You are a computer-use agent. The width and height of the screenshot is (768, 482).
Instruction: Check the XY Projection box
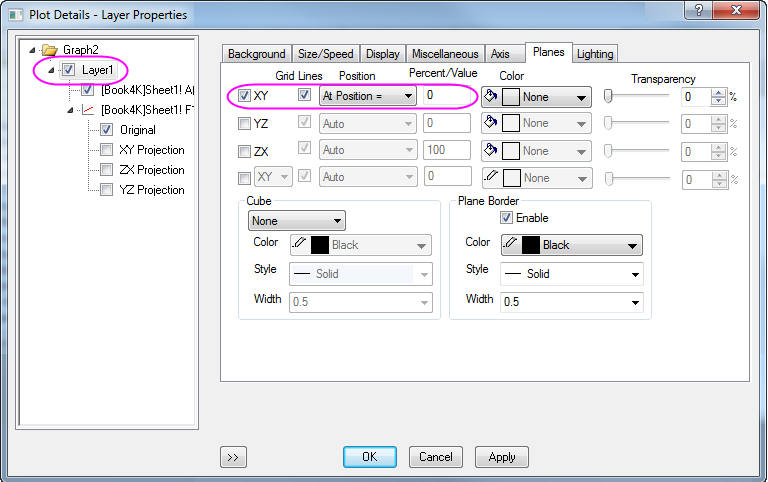[106, 150]
